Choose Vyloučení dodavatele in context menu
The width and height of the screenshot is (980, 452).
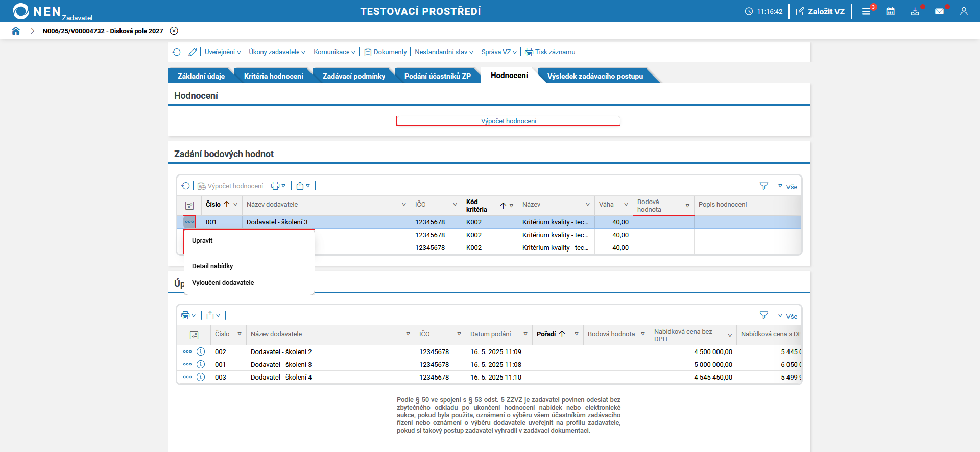coord(223,283)
